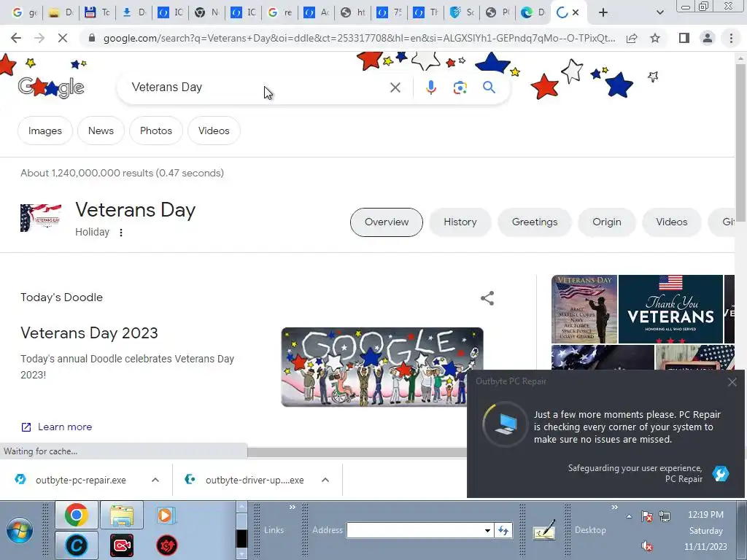
Task: Share Today's Doodle
Action: coord(487,298)
